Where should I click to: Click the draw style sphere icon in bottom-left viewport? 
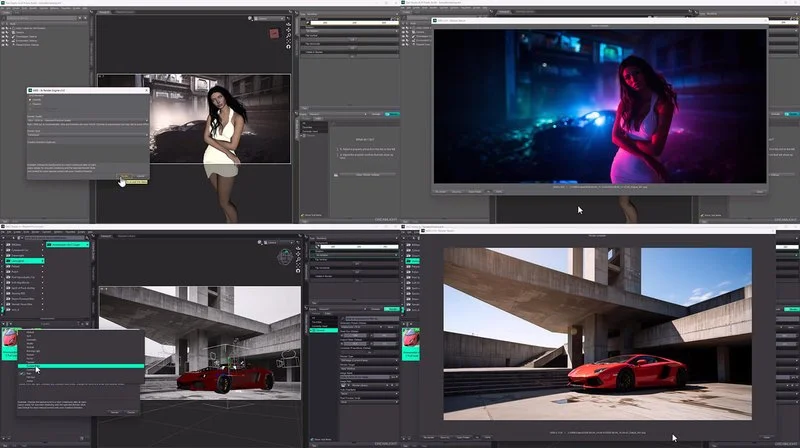pyautogui.click(x=260, y=242)
